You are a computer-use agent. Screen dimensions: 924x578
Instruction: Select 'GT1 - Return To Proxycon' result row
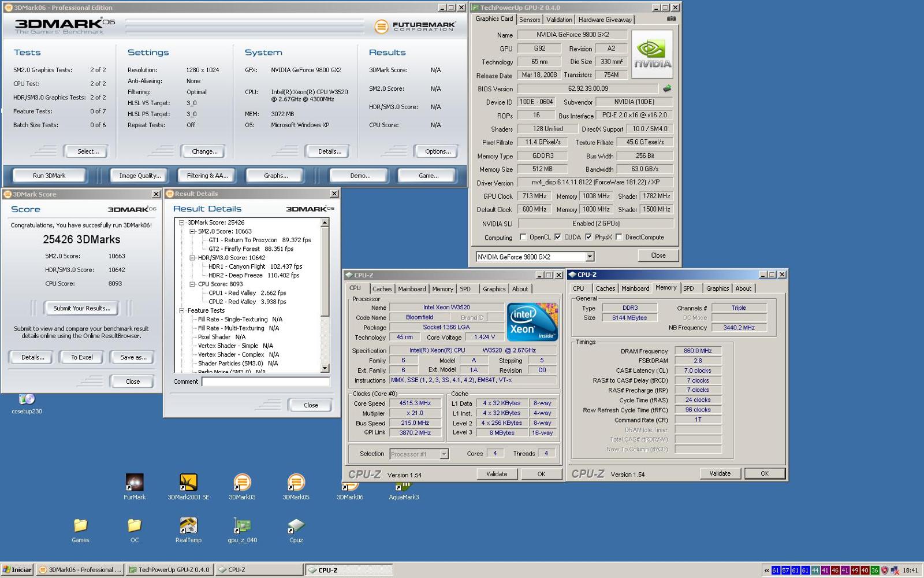click(259, 240)
